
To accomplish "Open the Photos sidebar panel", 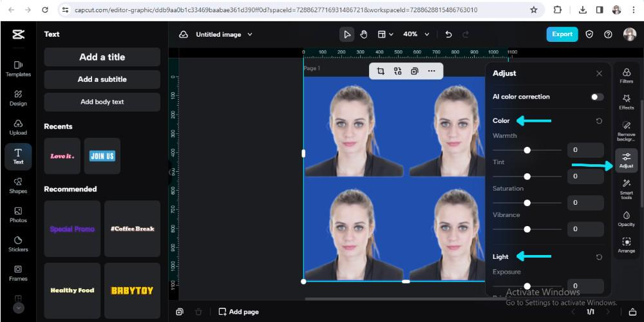I will point(18,215).
